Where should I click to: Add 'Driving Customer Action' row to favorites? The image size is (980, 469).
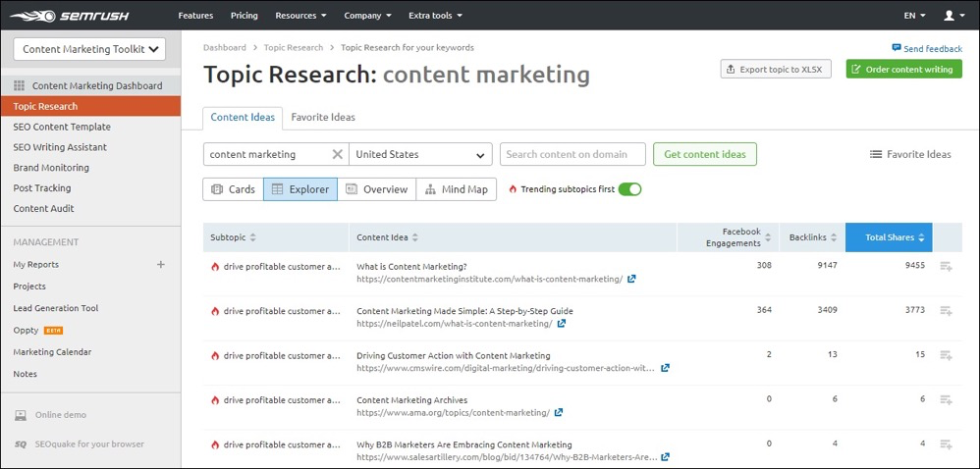coord(947,355)
